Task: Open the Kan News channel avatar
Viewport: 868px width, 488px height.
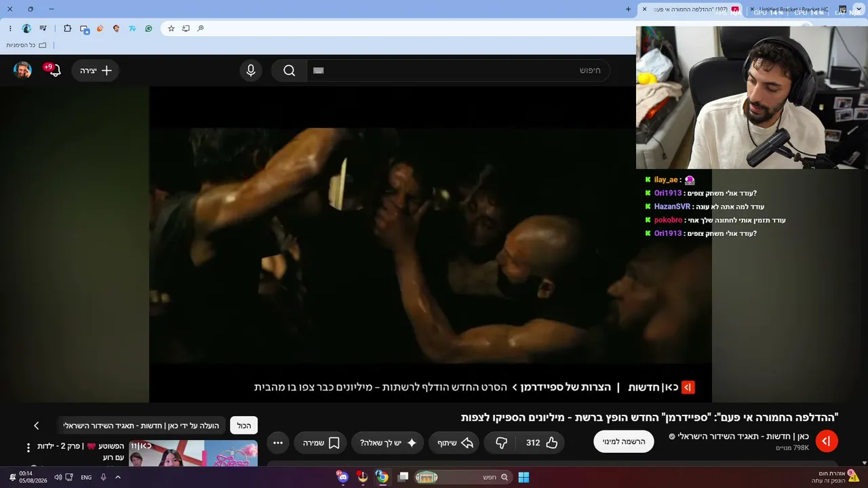Action: pos(827,441)
